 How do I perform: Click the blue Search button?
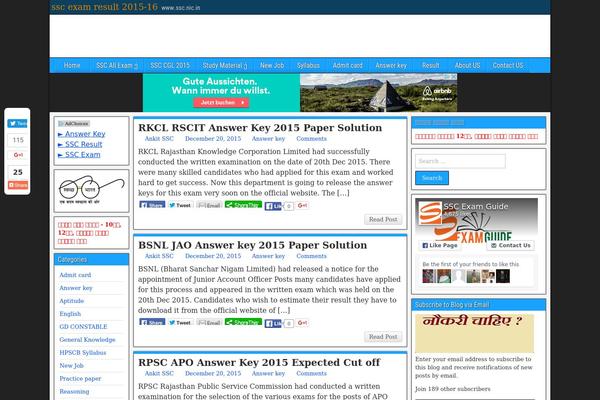(x=432, y=178)
